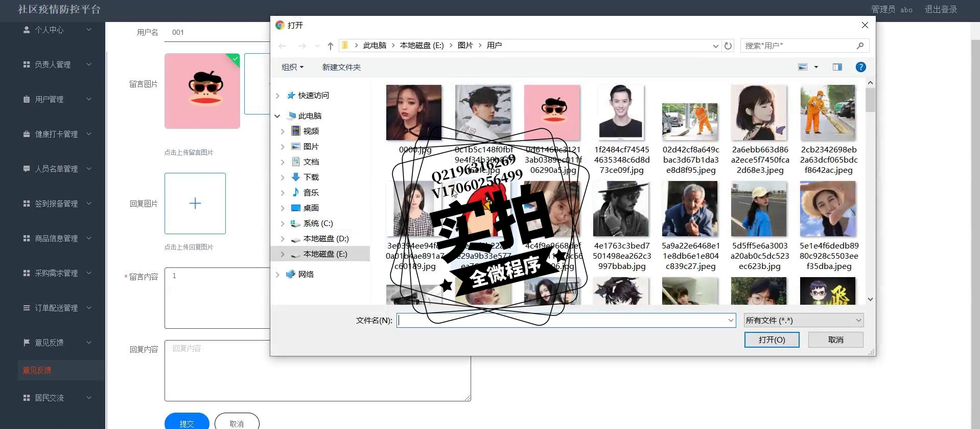The image size is (980, 429).
Task: Click 新建文件夹 in the dialog toolbar
Action: point(341,67)
